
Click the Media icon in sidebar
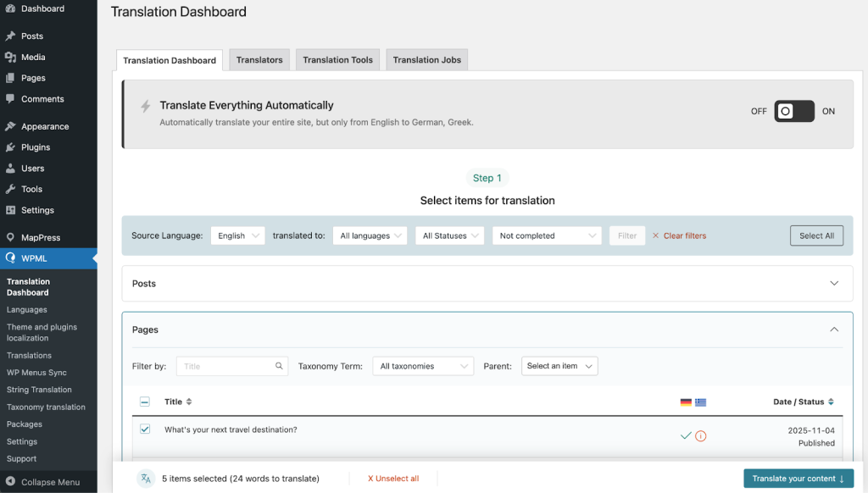(10, 57)
